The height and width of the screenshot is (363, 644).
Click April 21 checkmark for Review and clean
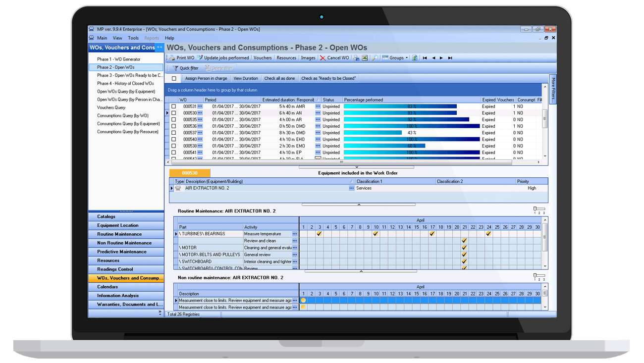click(464, 241)
